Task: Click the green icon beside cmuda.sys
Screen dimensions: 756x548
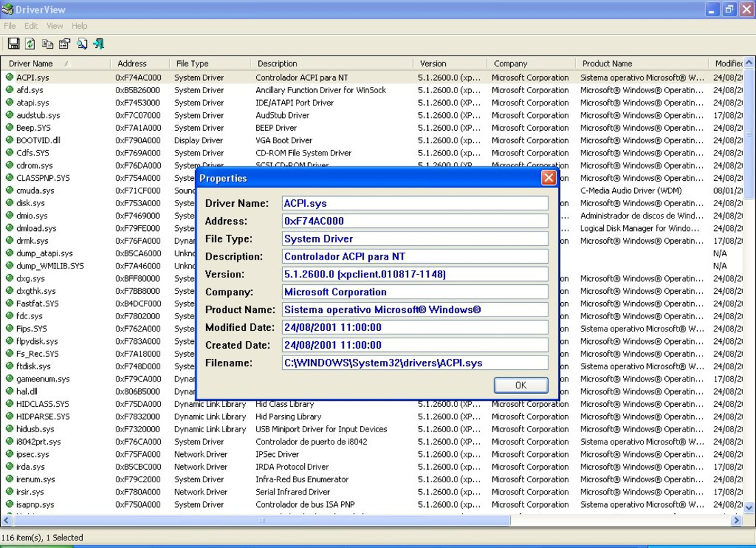Action: 9,190
